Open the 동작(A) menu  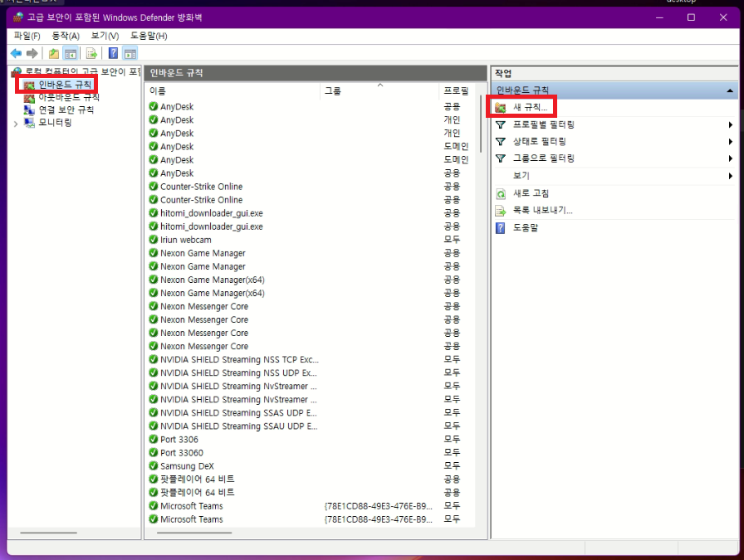coord(66,36)
